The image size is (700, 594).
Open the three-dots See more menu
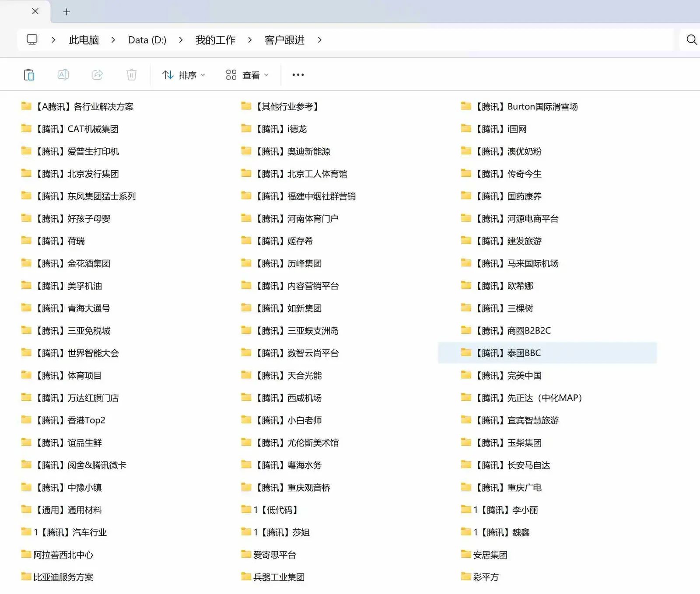tap(298, 75)
